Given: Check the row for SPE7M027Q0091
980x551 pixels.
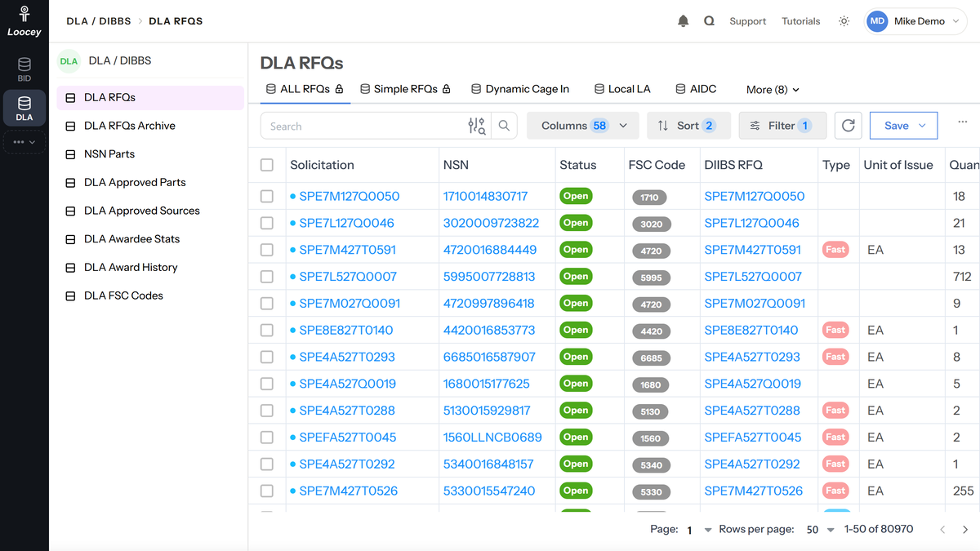Looking at the screenshot, I should click(x=267, y=303).
